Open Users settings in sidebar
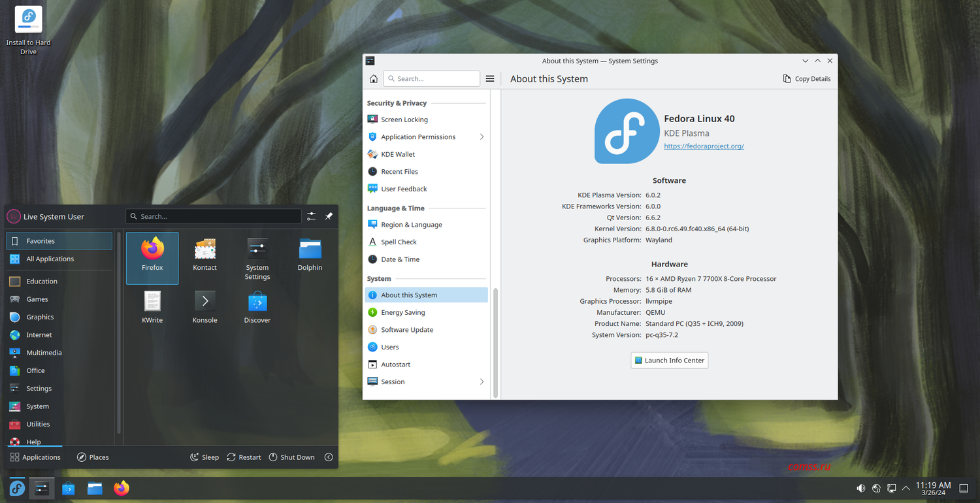Image resolution: width=980 pixels, height=503 pixels. click(427, 347)
